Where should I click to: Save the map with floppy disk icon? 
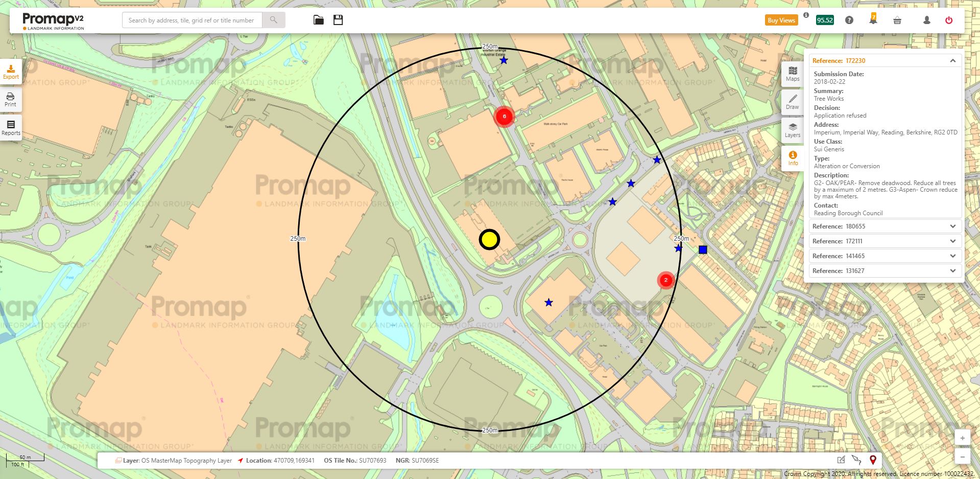click(x=338, y=20)
